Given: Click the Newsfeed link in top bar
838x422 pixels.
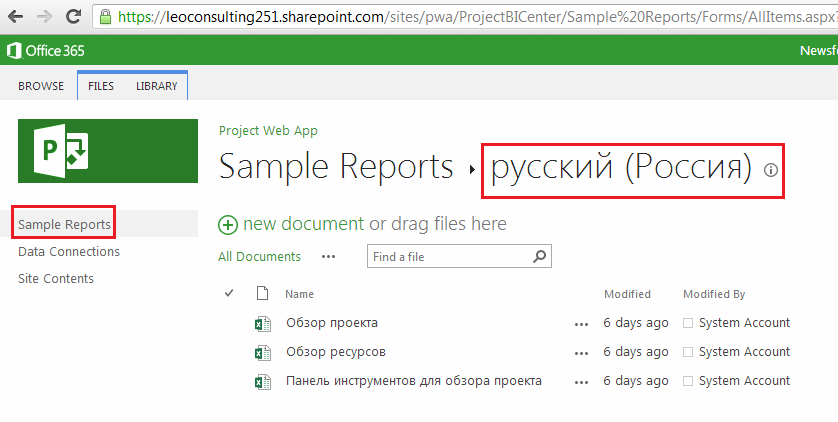Looking at the screenshot, I should 819,51.
